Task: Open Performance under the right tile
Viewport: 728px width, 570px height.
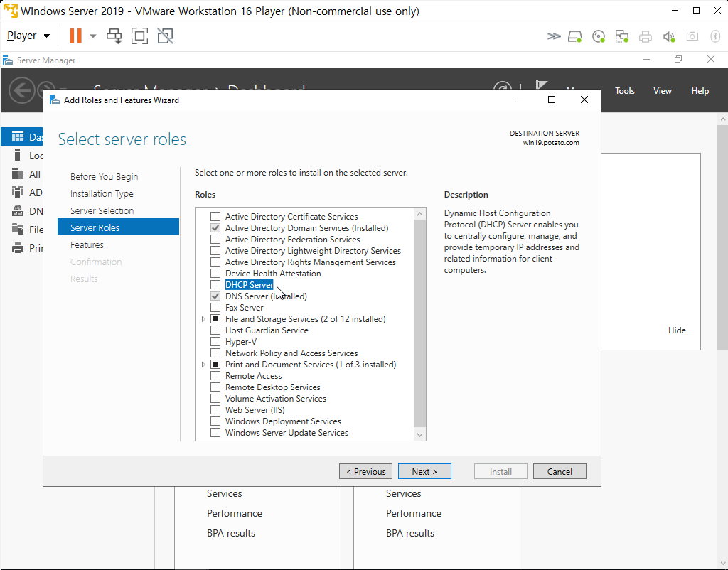Action: [413, 513]
